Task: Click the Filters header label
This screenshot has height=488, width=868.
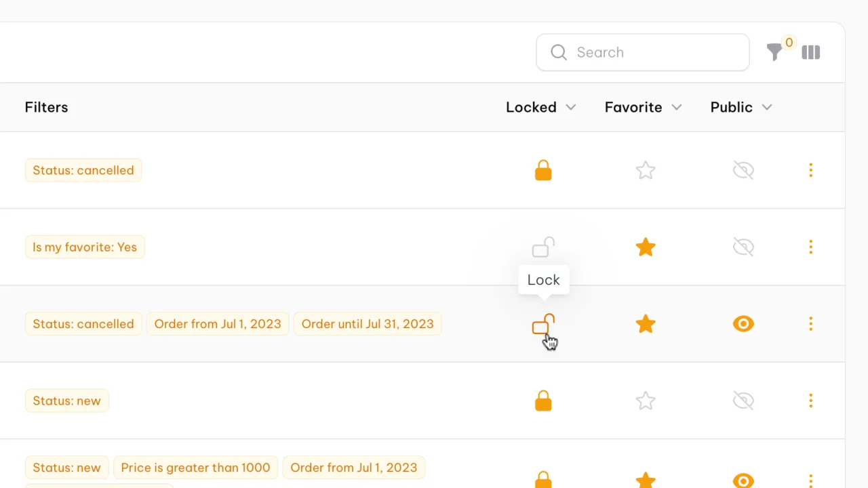Action: click(46, 107)
